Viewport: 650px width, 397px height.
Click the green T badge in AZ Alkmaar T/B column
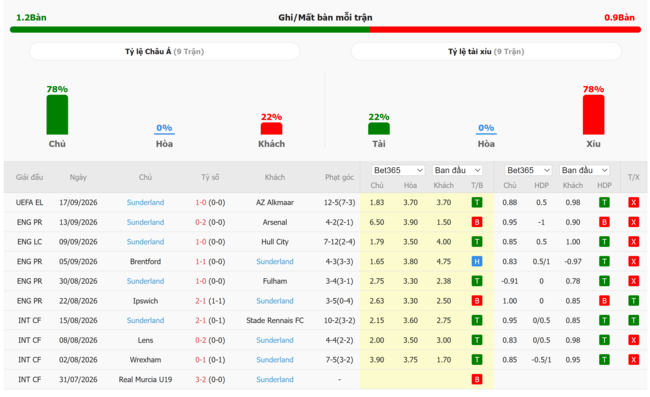click(477, 203)
